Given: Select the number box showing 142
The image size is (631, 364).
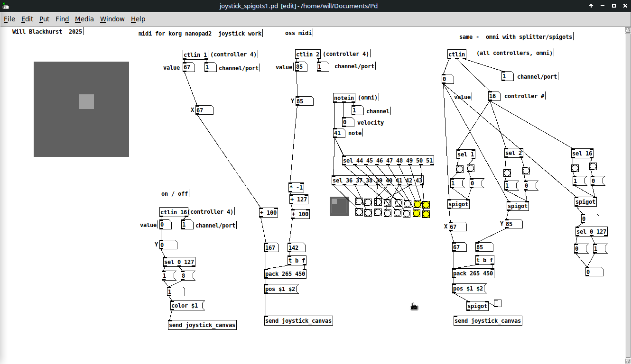Looking at the screenshot, I should click(296, 247).
